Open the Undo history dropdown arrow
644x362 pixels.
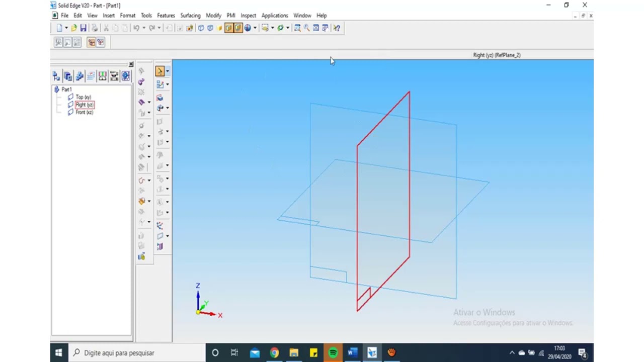(x=143, y=28)
